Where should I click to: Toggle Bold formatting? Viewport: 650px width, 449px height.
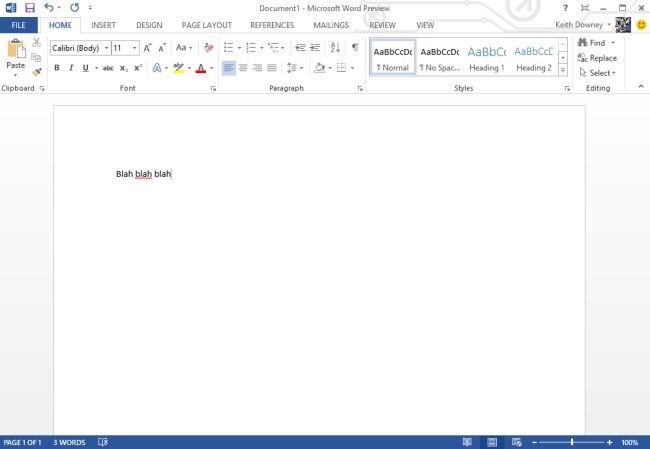pyautogui.click(x=57, y=68)
